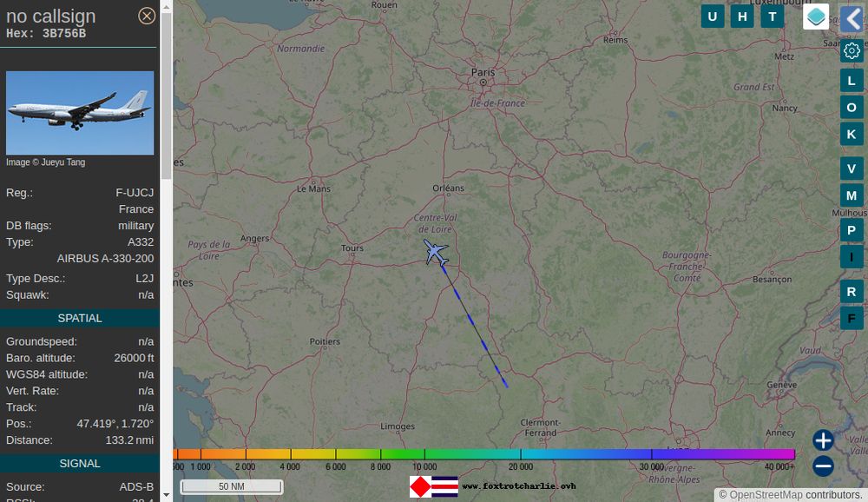The image size is (868, 502).
Task: Open the OpenStreetMap attribution link
Action: point(766,495)
